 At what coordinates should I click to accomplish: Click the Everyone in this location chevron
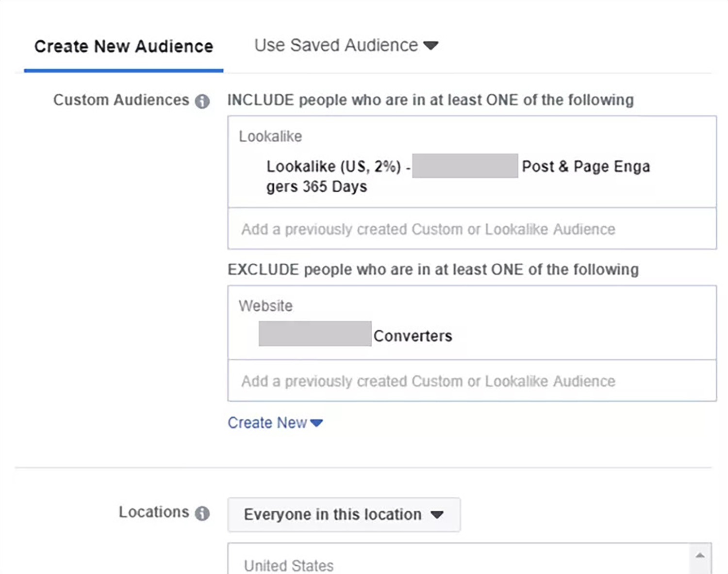coord(438,514)
